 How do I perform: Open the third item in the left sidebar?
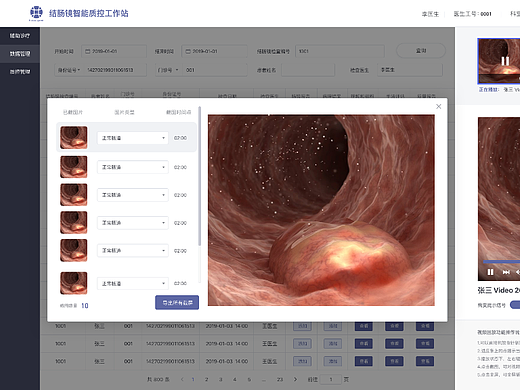20,72
